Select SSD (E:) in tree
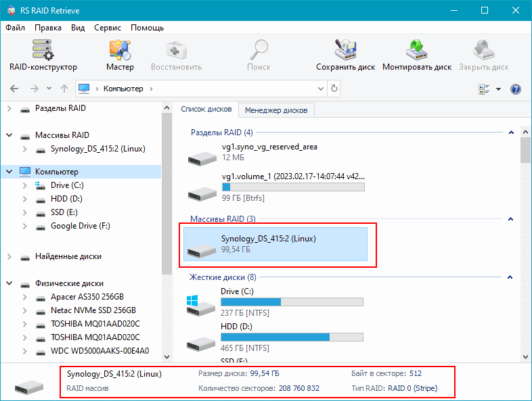This screenshot has height=401, width=532. tap(64, 212)
